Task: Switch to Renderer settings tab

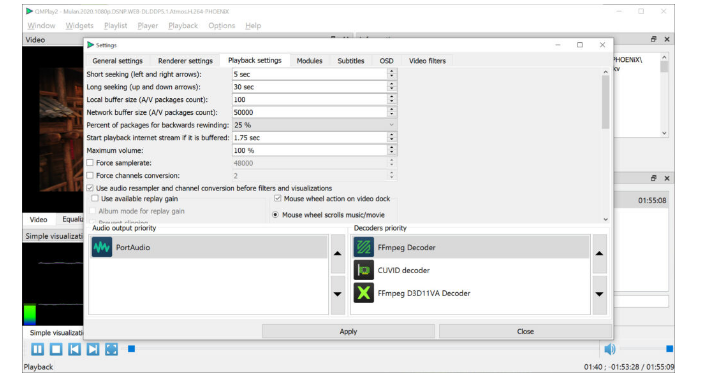Action: pyautogui.click(x=185, y=61)
